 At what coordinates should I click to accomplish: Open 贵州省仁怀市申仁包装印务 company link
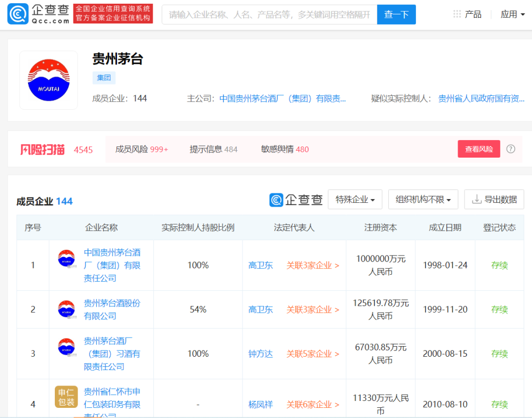click(x=112, y=403)
